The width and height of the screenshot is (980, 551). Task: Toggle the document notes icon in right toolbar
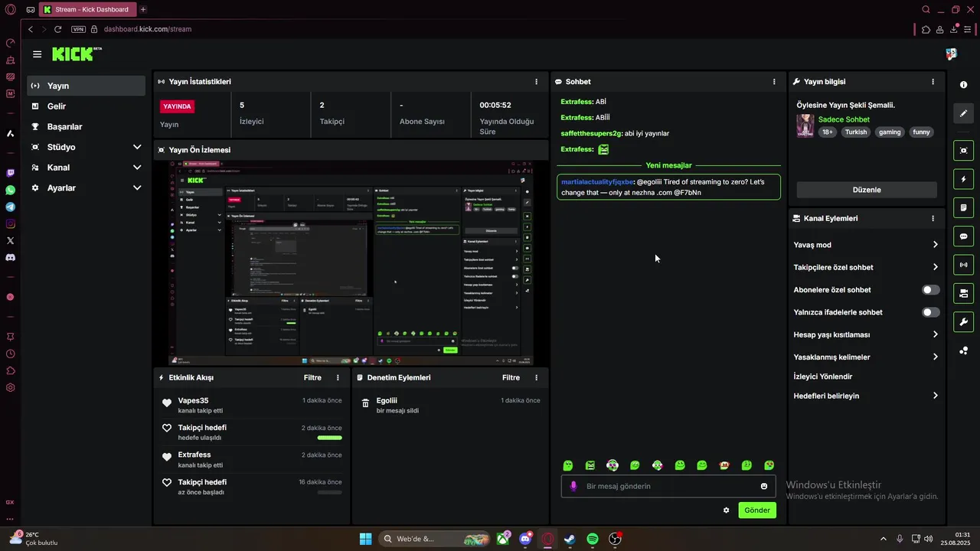point(964,207)
